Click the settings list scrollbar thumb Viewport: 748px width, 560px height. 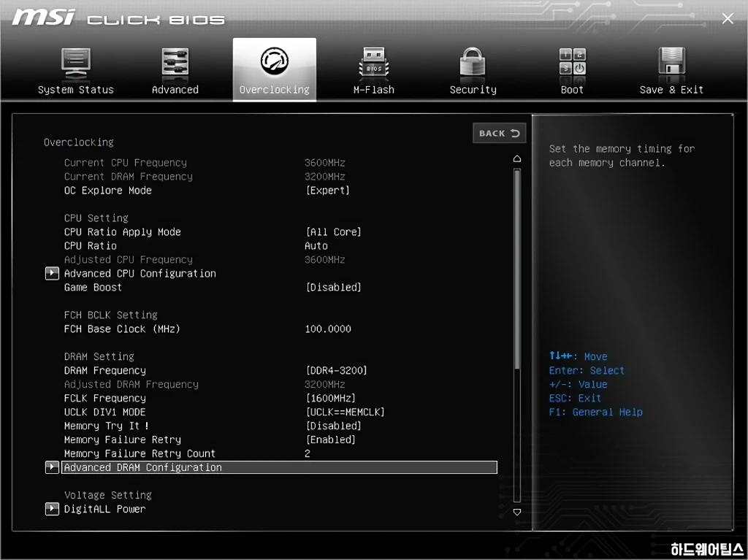coord(517,269)
